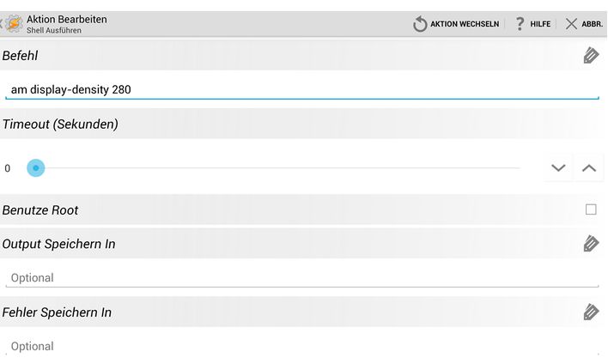
Task: Click the AKTION WECHSELN text button
Action: (465, 24)
